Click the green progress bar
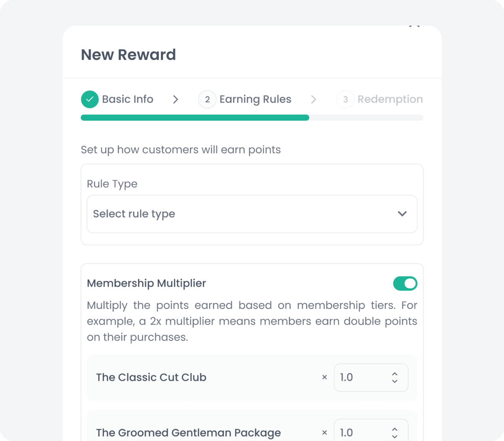Image resolution: width=504 pixels, height=441 pixels. pyautogui.click(x=194, y=117)
